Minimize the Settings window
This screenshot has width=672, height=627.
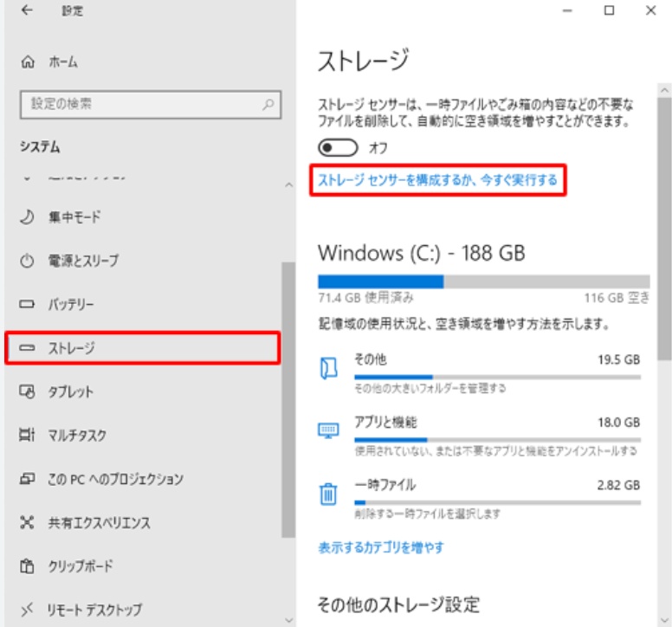[x=567, y=10]
